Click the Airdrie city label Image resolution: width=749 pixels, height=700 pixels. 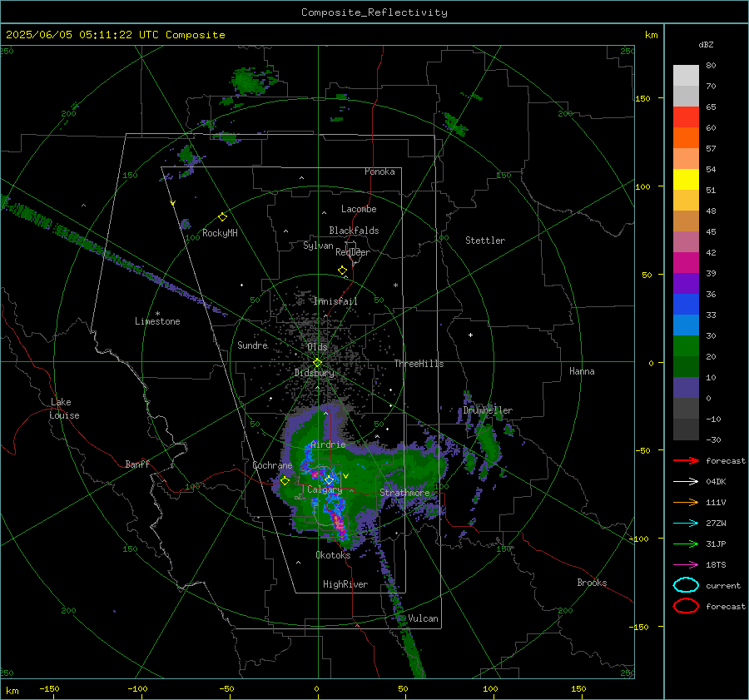coord(328,444)
